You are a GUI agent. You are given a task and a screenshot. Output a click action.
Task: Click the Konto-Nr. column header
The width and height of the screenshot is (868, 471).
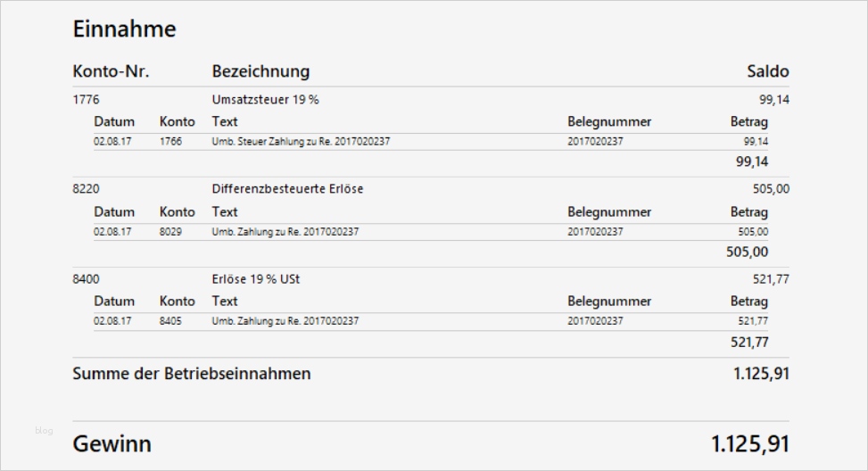tap(111, 71)
